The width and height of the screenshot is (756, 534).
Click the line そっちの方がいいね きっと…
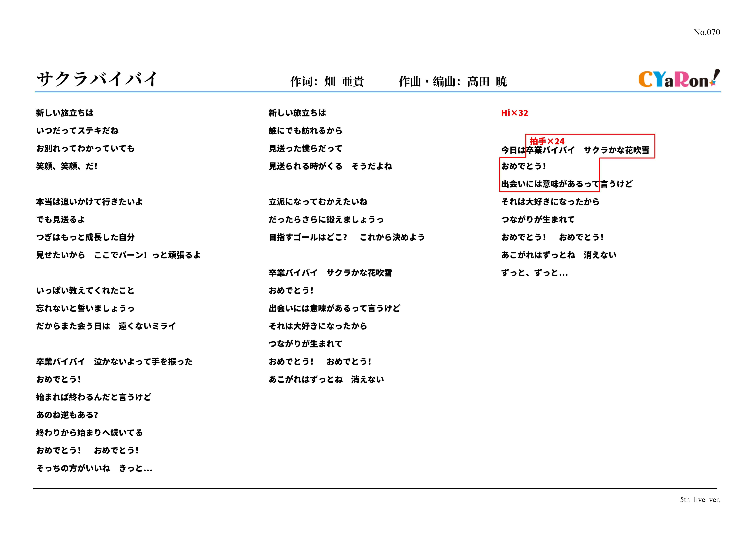94,468
